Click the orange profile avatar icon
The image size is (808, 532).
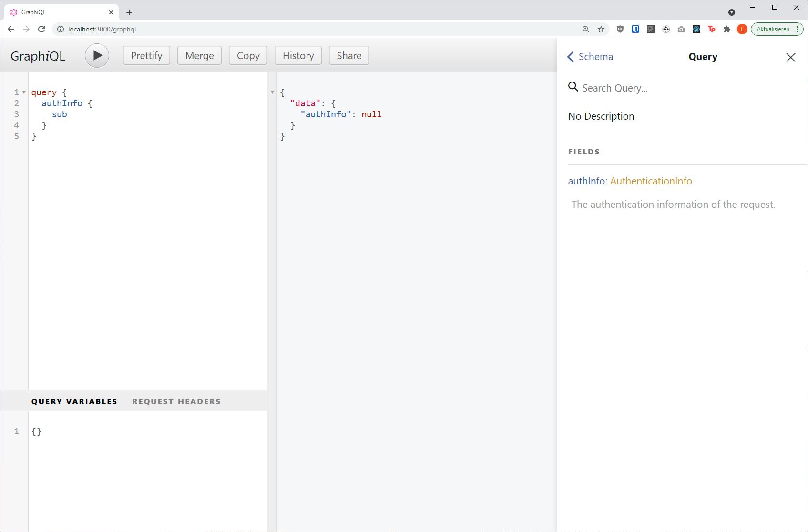tap(742, 29)
